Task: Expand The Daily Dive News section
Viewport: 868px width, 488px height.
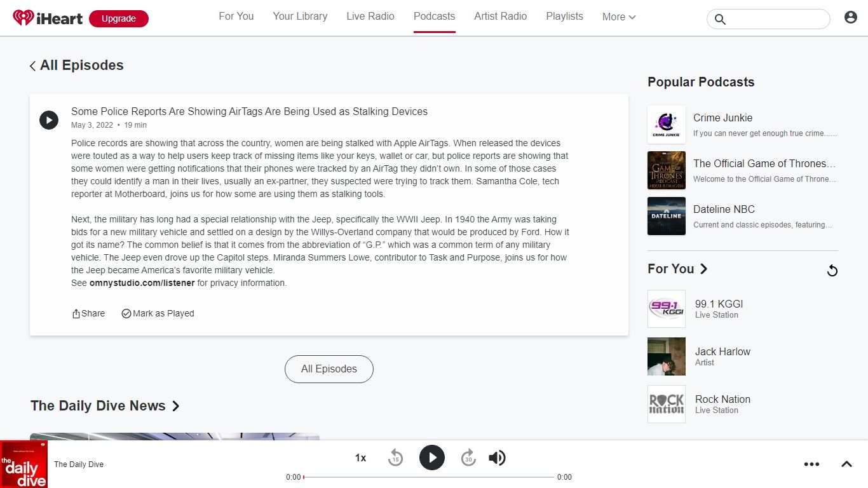Action: coord(105,405)
